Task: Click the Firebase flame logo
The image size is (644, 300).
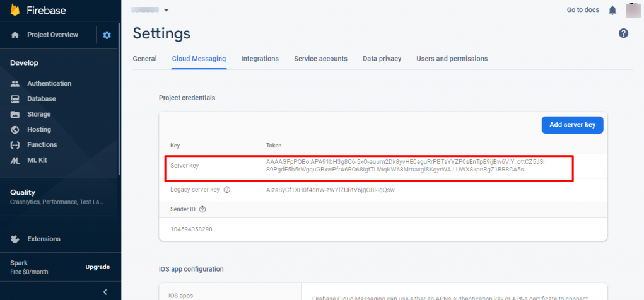Action: click(15, 10)
